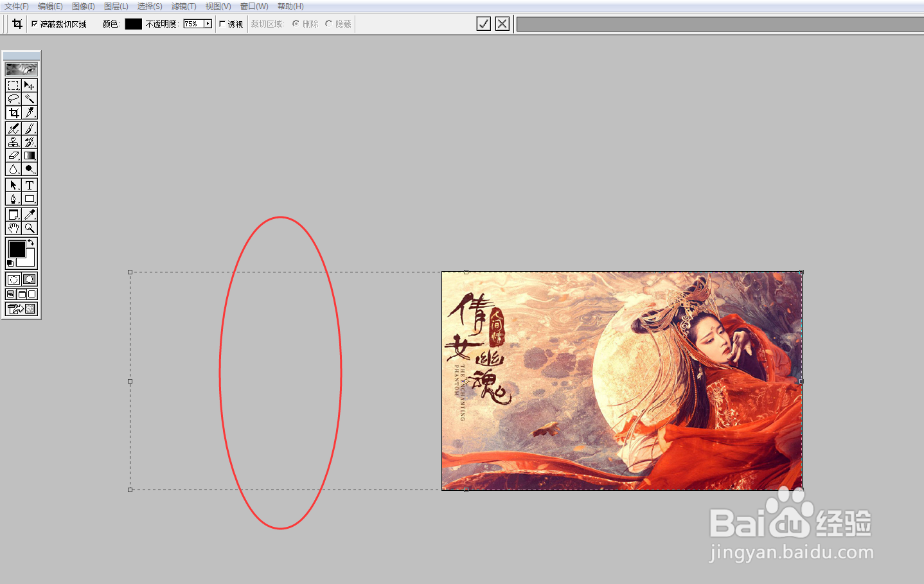Select the Healing Brush tool
Viewport: 924px width, 584px height.
(x=13, y=128)
